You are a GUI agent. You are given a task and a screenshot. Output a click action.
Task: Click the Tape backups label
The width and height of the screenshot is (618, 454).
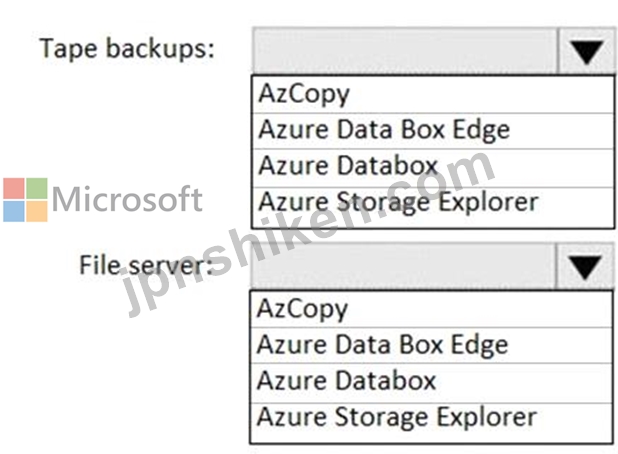tap(127, 50)
